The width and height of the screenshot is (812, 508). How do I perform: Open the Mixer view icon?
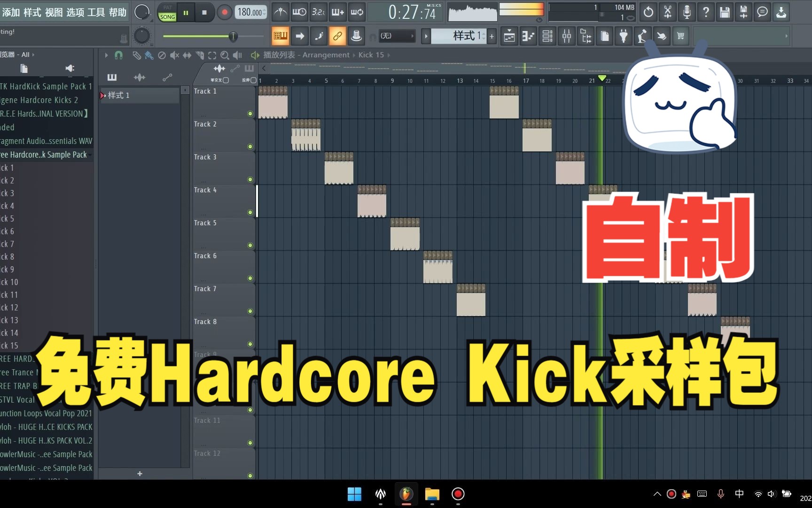(567, 36)
